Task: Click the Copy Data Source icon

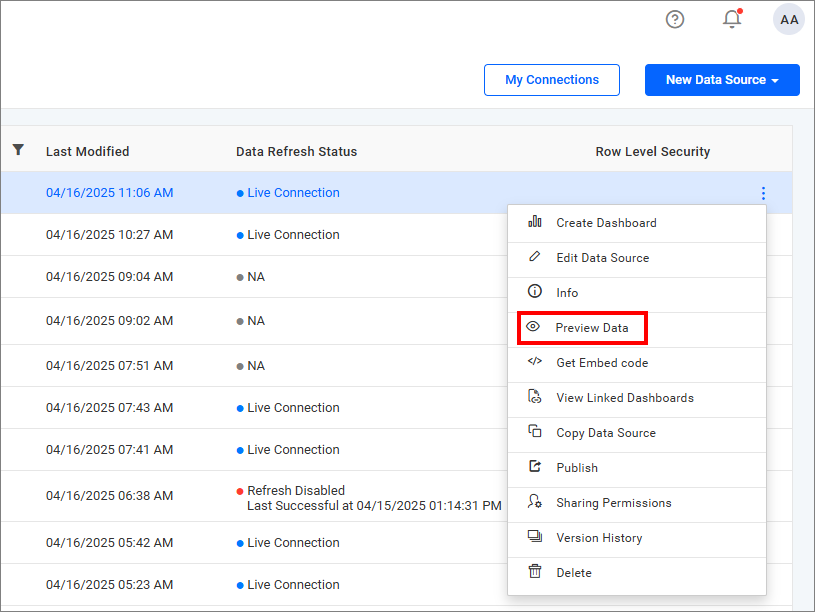Action: (536, 432)
